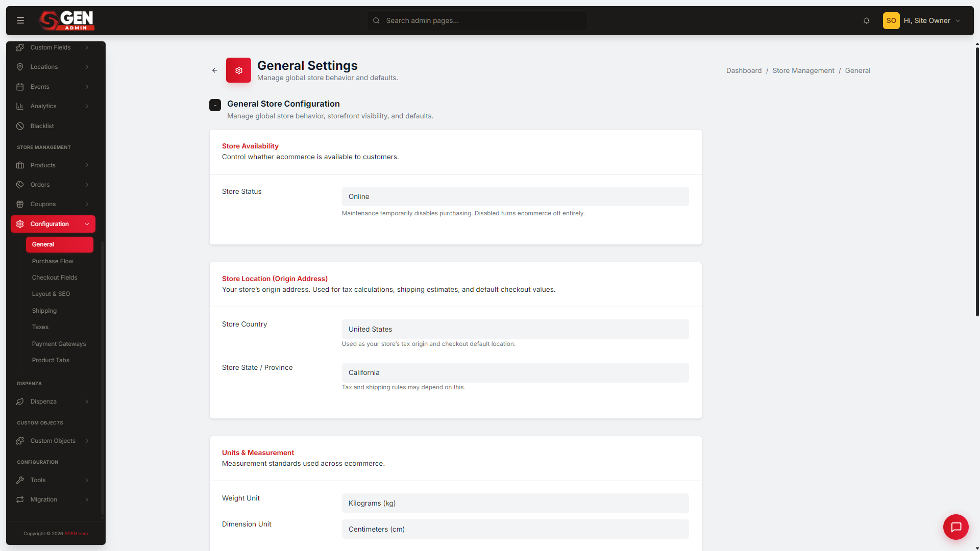Expand the Coupons submenu chevron
Image resolution: width=980 pixels, height=551 pixels.
coord(87,204)
